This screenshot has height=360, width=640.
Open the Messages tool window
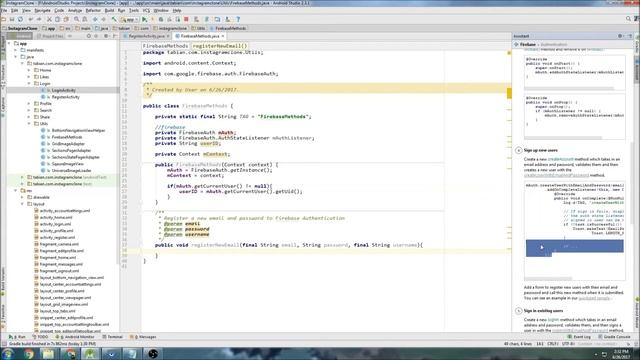coord(143,337)
